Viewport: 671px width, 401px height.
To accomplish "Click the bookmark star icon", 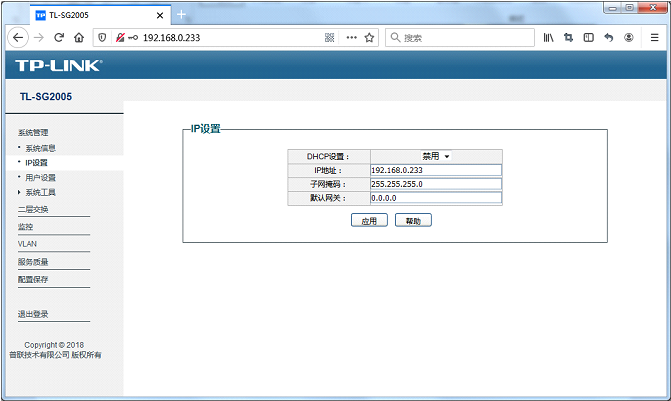I will 368,37.
